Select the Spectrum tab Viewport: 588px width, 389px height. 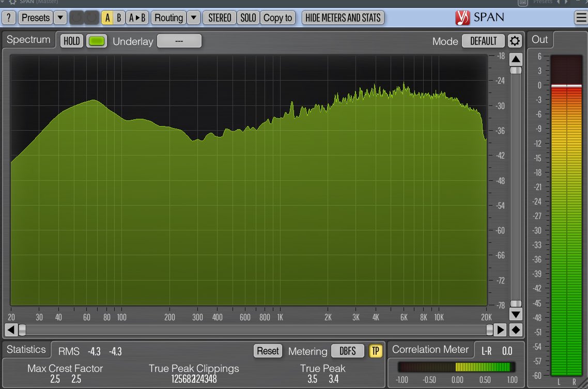28,40
